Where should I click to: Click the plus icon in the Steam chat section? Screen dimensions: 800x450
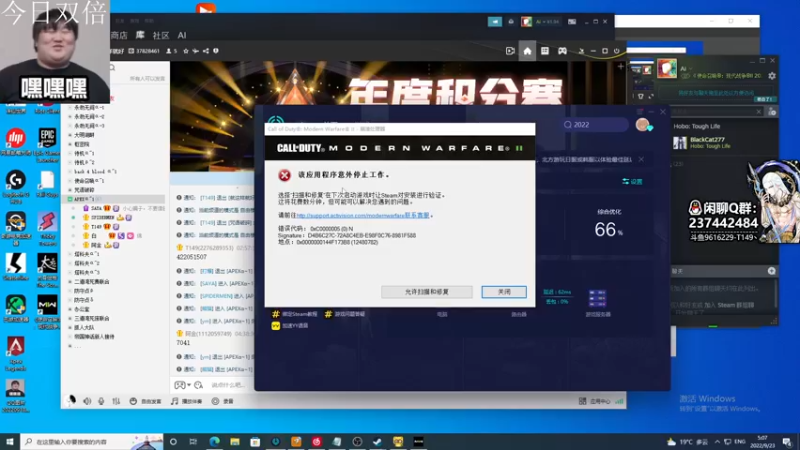click(771, 271)
